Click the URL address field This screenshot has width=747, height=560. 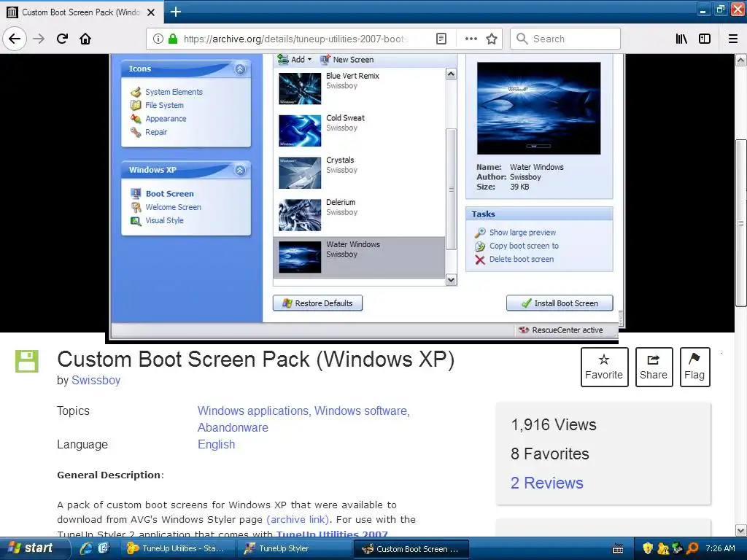[x=295, y=39]
